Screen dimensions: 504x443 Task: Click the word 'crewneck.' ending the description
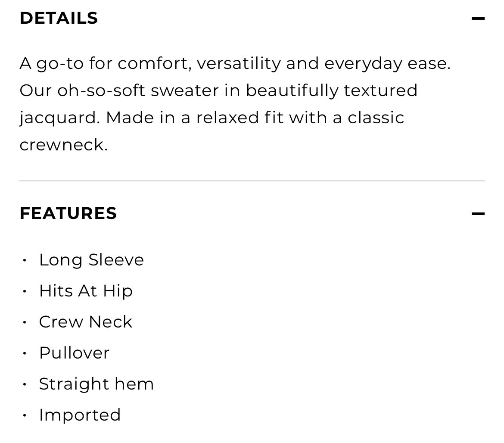pyautogui.click(x=63, y=145)
